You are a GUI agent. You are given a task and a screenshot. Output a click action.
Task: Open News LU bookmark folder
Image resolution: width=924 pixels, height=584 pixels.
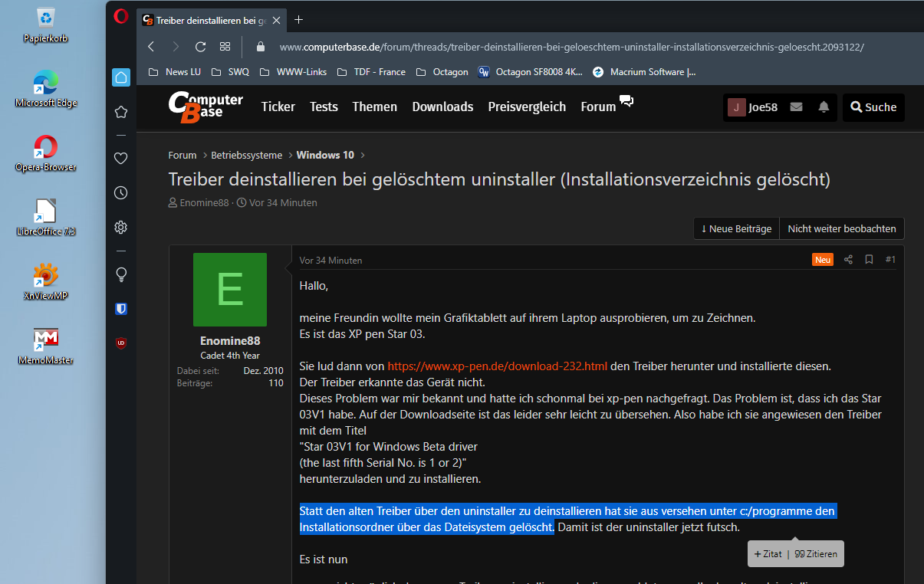coord(174,72)
